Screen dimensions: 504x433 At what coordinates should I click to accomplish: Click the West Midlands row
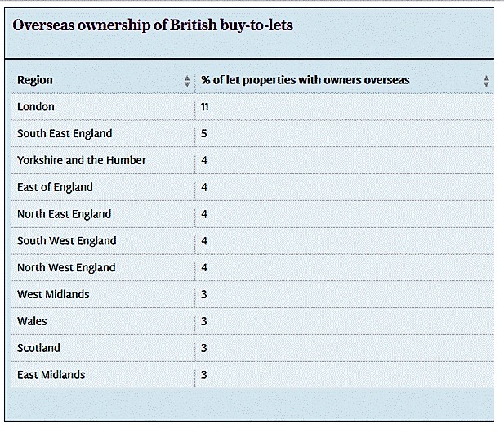pyautogui.click(x=252, y=294)
